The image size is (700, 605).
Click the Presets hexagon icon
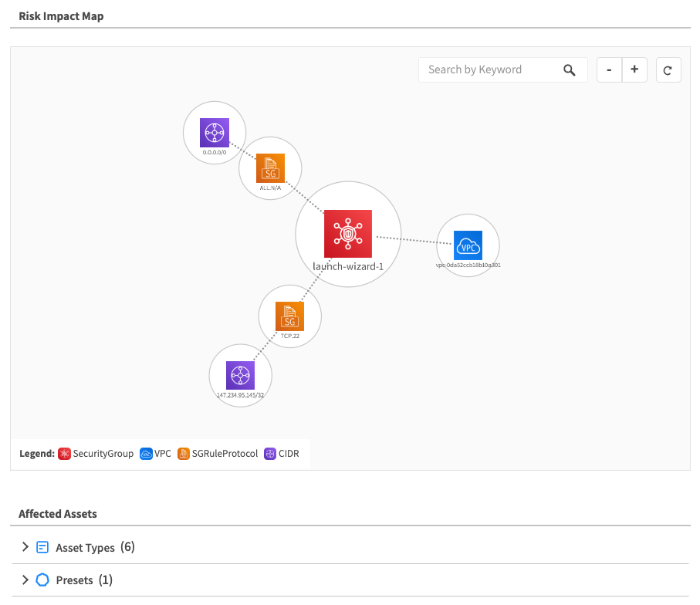pos(43,580)
